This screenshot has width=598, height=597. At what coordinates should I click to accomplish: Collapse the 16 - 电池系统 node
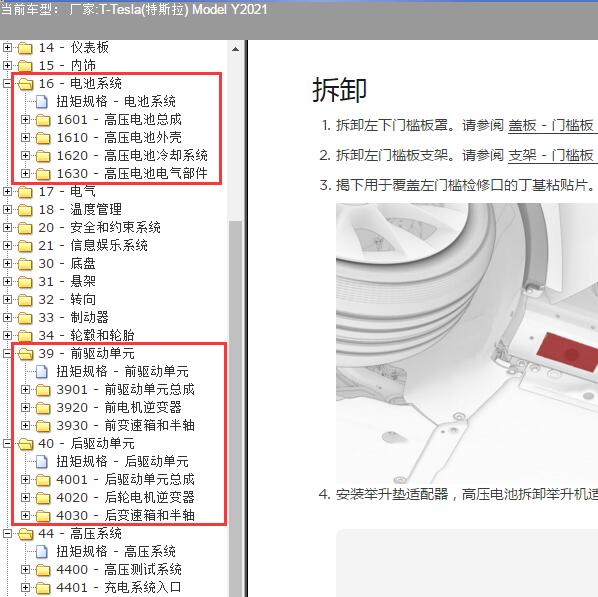click(7, 84)
